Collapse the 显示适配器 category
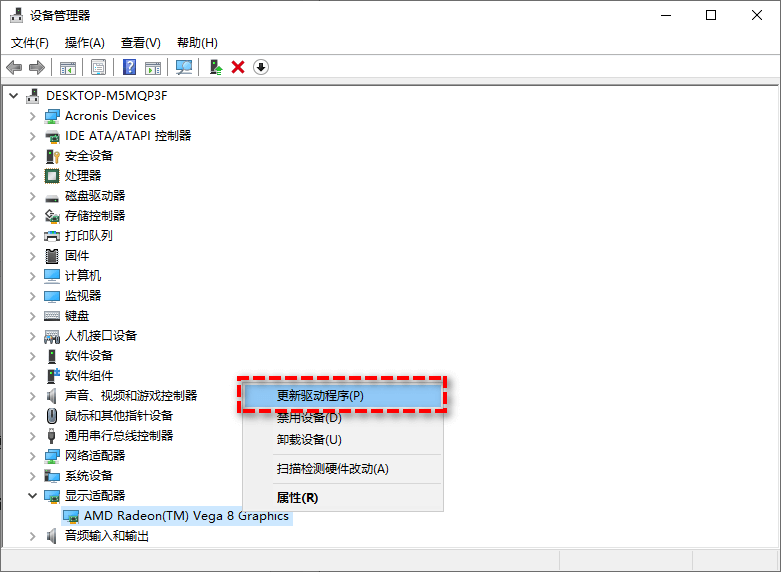Viewport: 781px width, 572px height. 33,496
